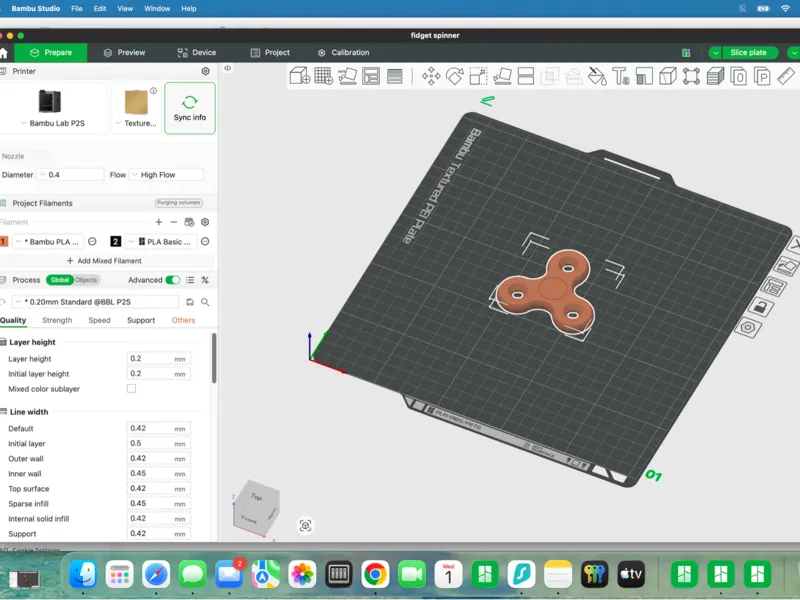Open the Textured plate type dropdown
This screenshot has width=800, height=600.
[136, 123]
